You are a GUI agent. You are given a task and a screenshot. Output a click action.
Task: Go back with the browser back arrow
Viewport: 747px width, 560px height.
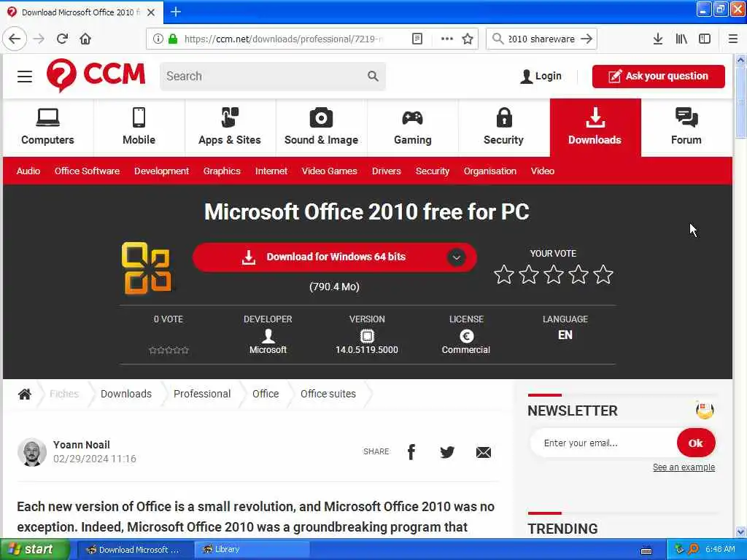click(x=15, y=39)
